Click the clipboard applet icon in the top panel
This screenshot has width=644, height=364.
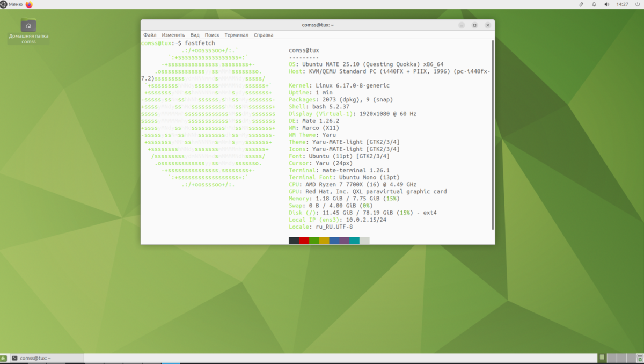coord(581,4)
